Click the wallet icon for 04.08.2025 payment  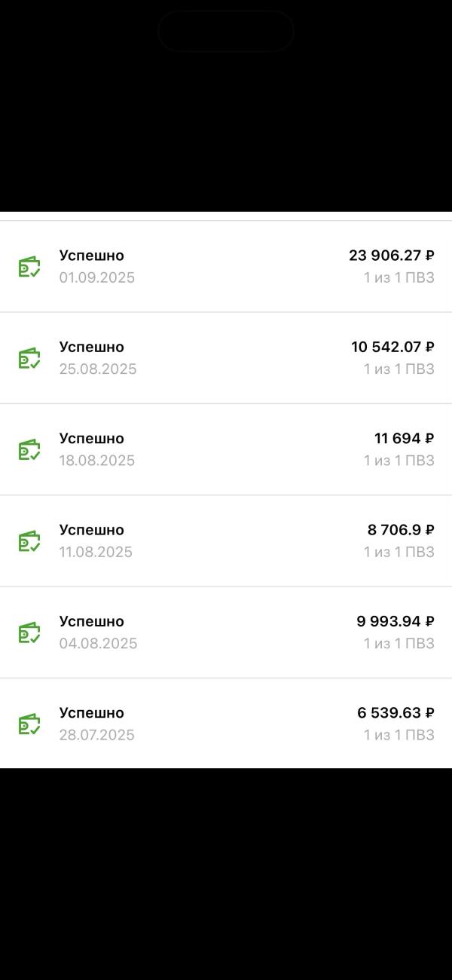click(x=29, y=632)
